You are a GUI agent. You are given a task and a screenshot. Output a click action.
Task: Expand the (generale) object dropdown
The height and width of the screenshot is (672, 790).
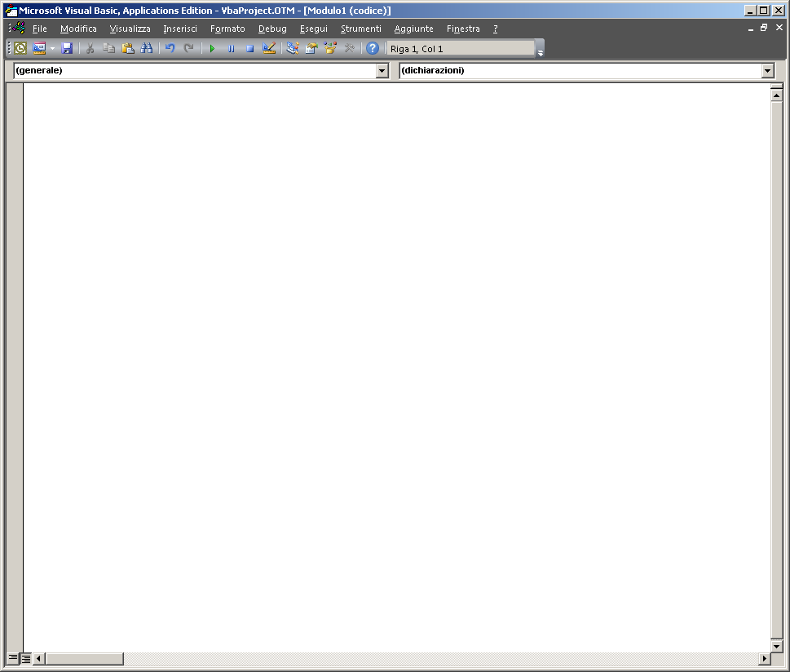382,71
